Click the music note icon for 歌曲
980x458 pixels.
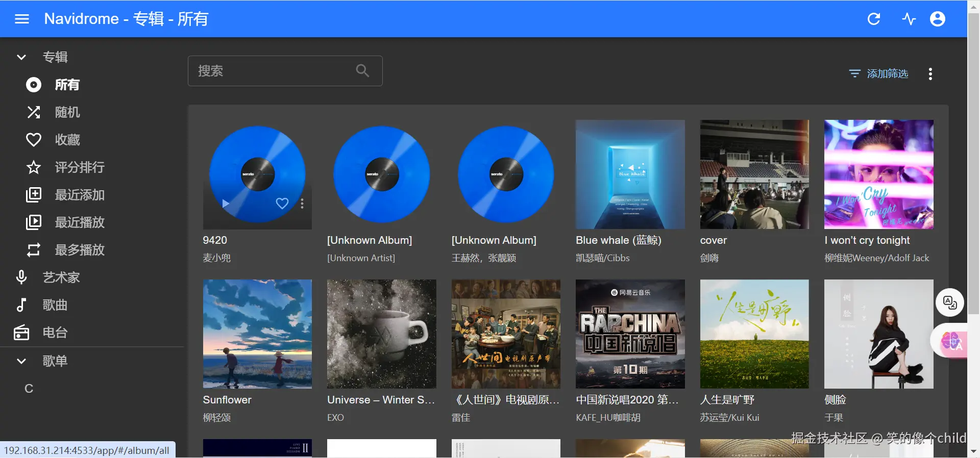(x=21, y=305)
